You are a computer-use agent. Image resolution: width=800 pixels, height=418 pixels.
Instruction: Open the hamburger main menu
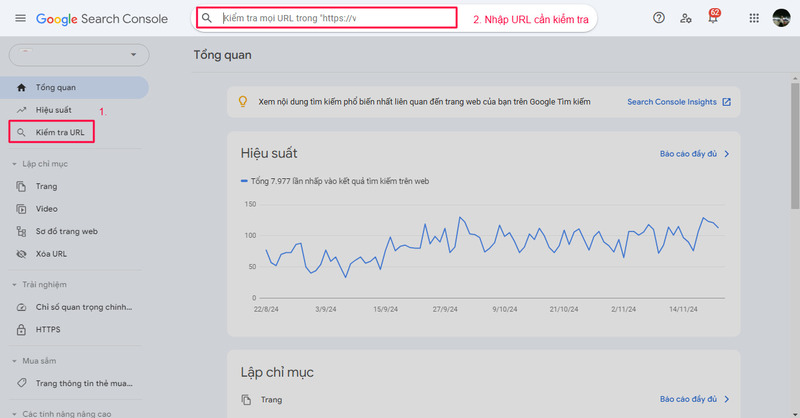click(x=20, y=18)
